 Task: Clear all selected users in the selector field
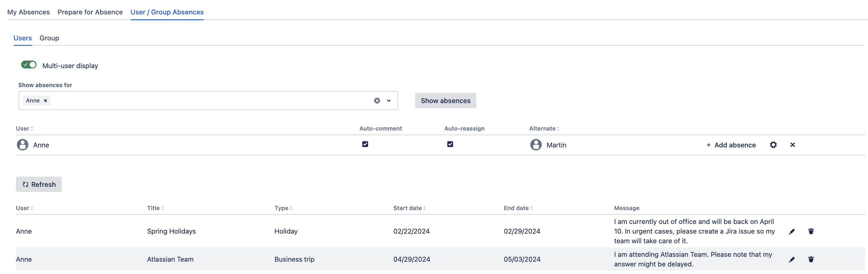(377, 100)
